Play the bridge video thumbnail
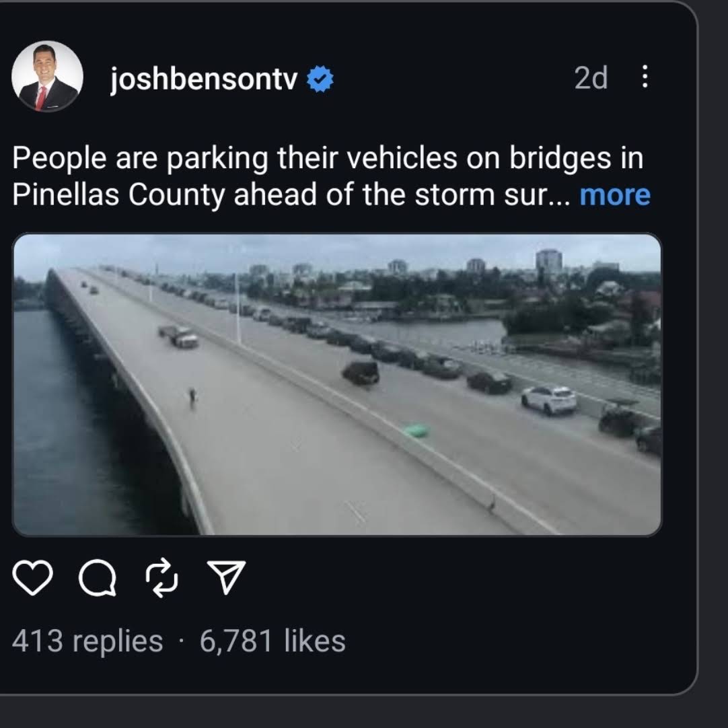The image size is (728, 728). [336, 384]
